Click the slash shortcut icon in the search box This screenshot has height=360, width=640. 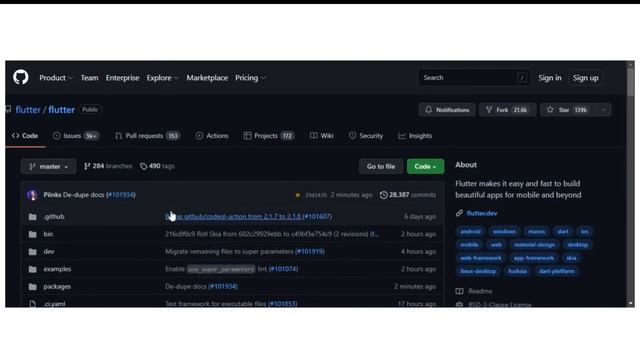522,78
